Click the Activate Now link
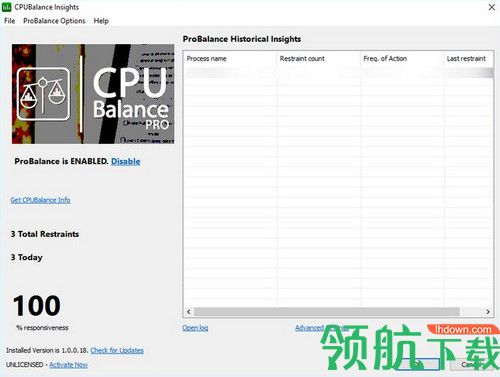The width and height of the screenshot is (500, 377). point(68,365)
